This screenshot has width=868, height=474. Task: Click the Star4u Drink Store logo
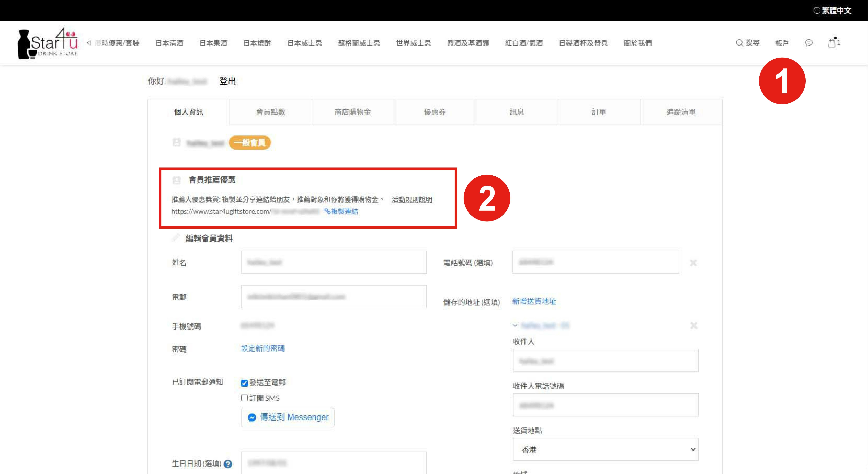click(x=48, y=43)
